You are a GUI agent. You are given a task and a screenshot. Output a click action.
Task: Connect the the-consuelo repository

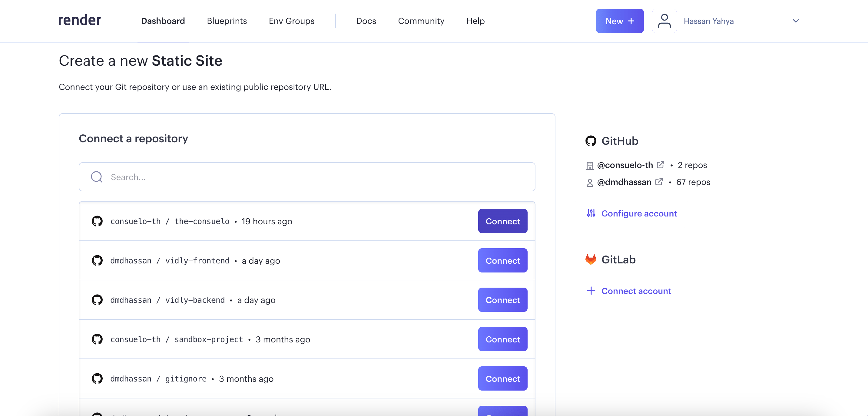502,221
